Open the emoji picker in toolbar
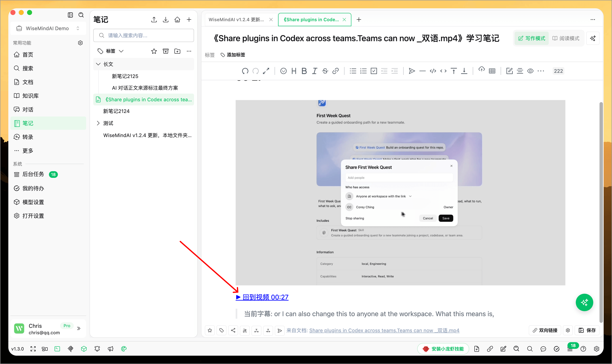 (x=283, y=71)
